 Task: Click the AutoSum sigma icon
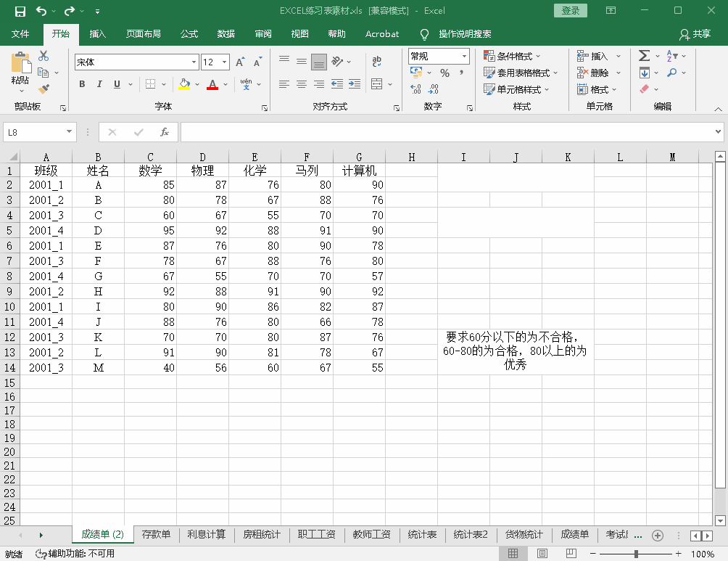(x=644, y=56)
